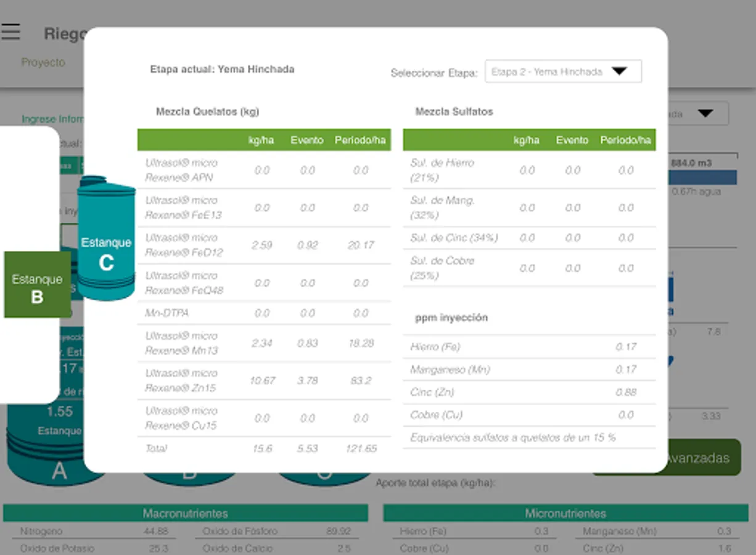Click the 2.59 kg/ha value
This screenshot has height=555, width=756.
[x=262, y=245]
